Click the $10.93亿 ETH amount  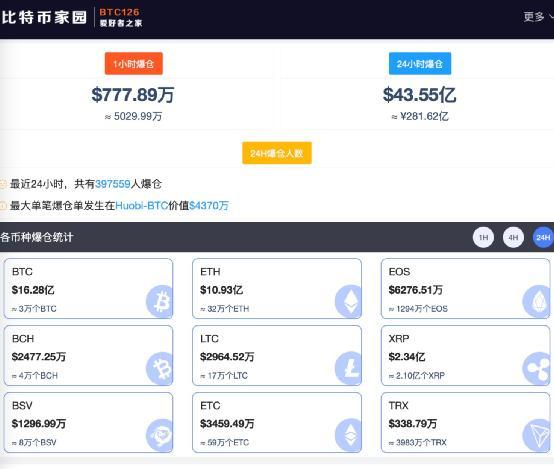coord(222,290)
